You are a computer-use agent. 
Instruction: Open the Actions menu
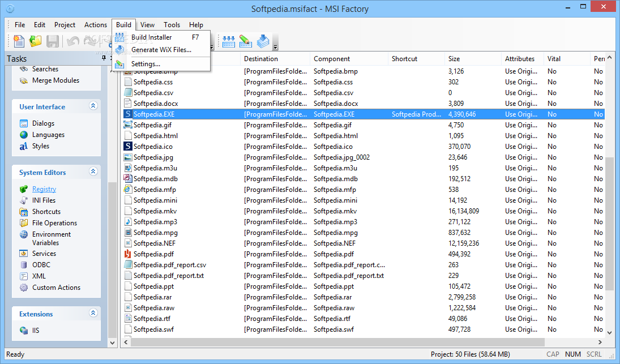[x=96, y=24]
